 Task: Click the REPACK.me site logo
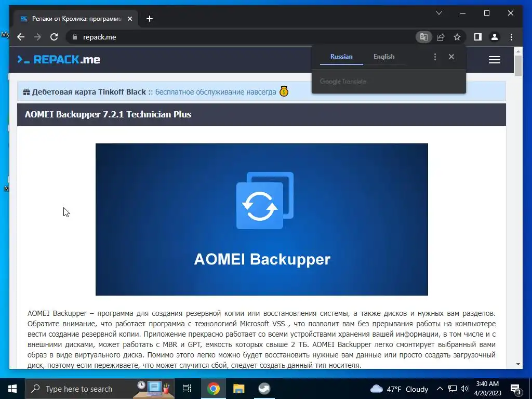click(59, 60)
